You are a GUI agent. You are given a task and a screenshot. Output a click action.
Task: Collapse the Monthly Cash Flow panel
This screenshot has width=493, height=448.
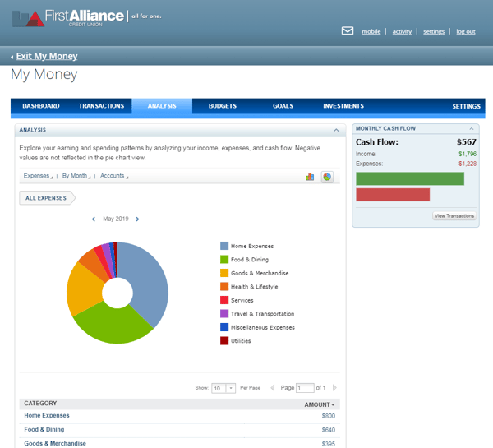click(x=472, y=128)
